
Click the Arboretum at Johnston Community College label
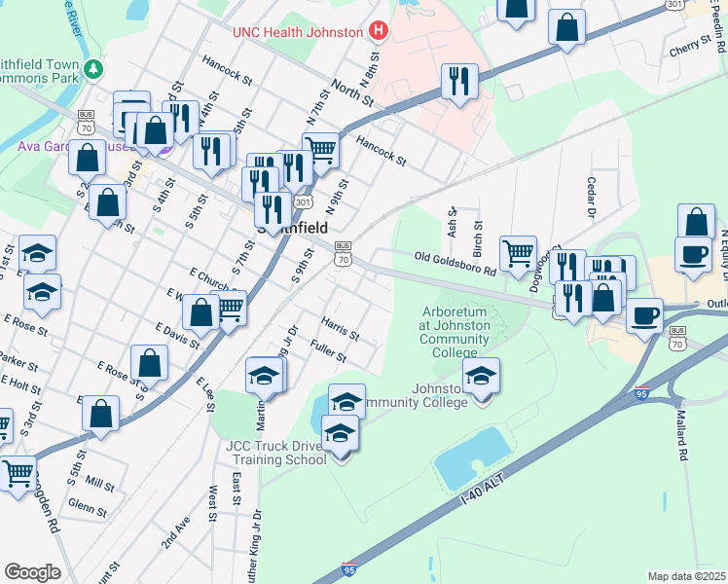click(x=455, y=332)
